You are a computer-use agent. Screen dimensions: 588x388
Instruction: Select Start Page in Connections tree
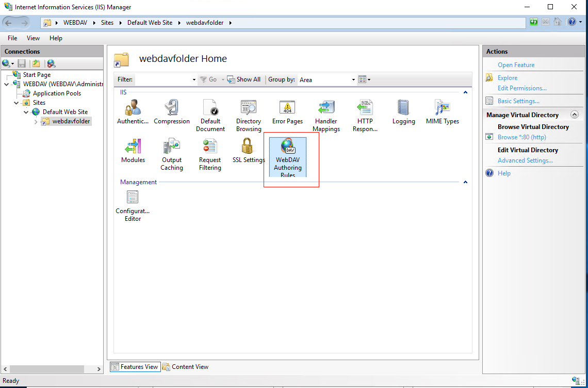click(37, 75)
